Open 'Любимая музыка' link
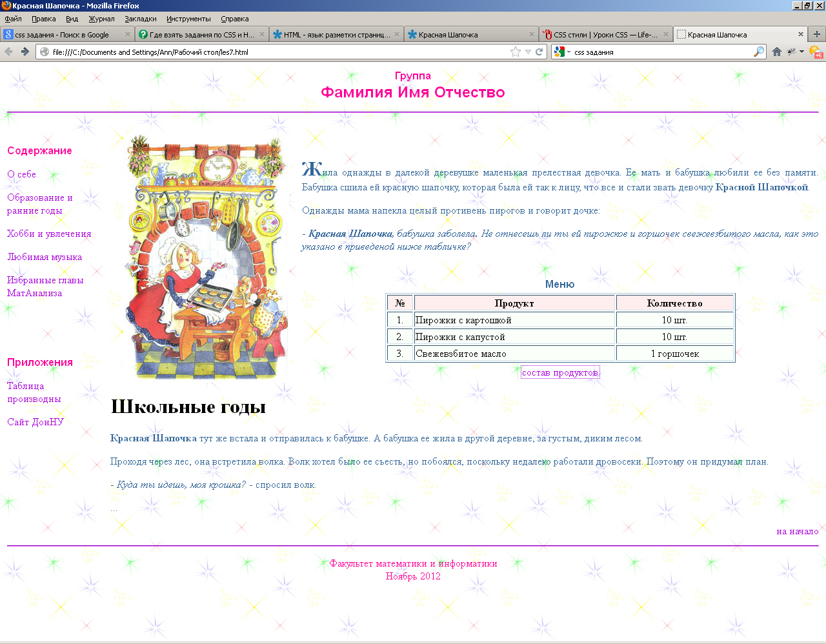826x644 pixels. pyautogui.click(x=45, y=257)
